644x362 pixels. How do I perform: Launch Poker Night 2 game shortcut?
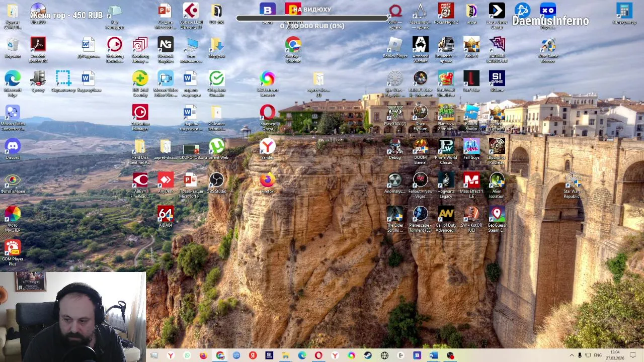[446, 14]
